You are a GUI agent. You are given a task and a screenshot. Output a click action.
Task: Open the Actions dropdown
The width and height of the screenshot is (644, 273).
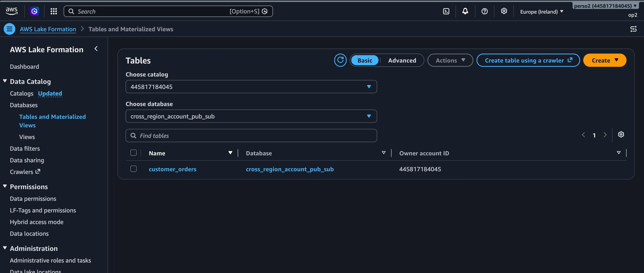[450, 61]
